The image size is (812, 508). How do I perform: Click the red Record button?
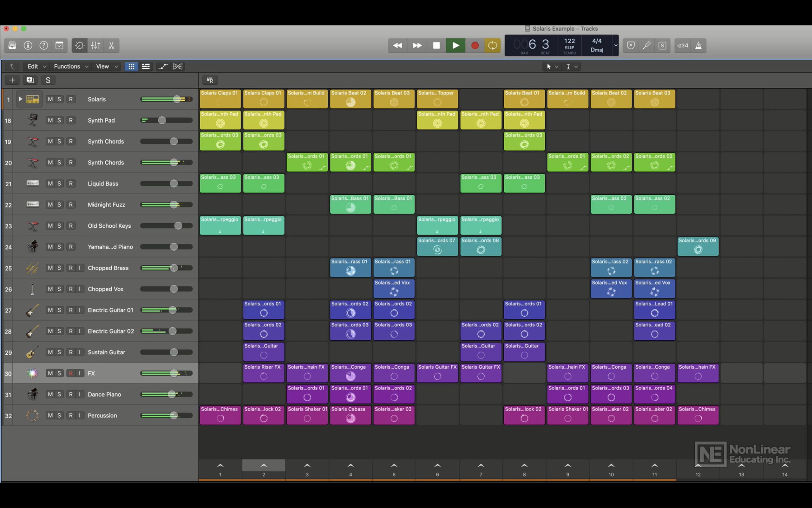pyautogui.click(x=475, y=45)
